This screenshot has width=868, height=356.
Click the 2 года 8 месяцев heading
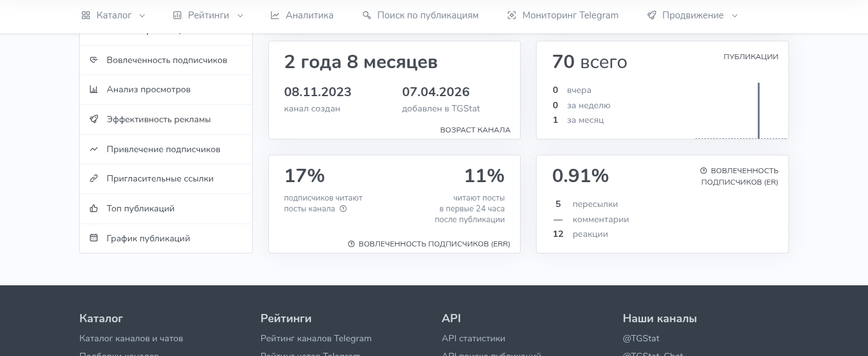(x=361, y=62)
